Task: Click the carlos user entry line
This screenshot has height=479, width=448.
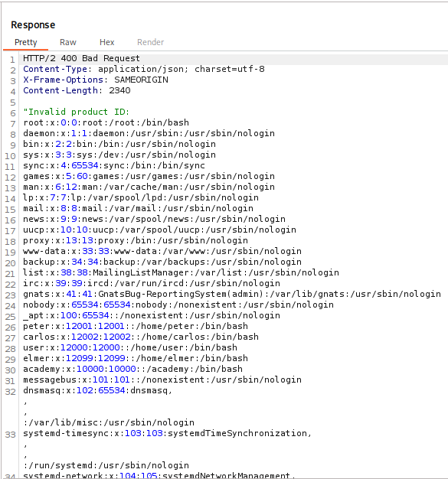Action: [141, 337]
